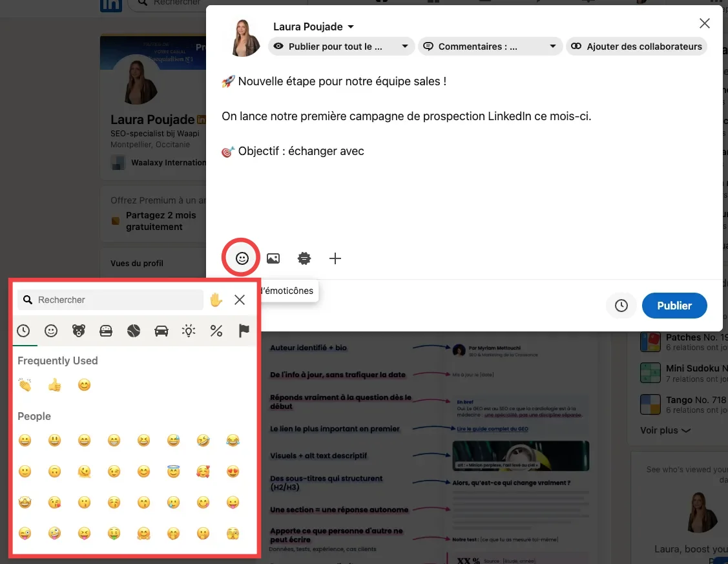Open the Laura Poujade author dropdown
This screenshot has height=564, width=728.
point(314,26)
